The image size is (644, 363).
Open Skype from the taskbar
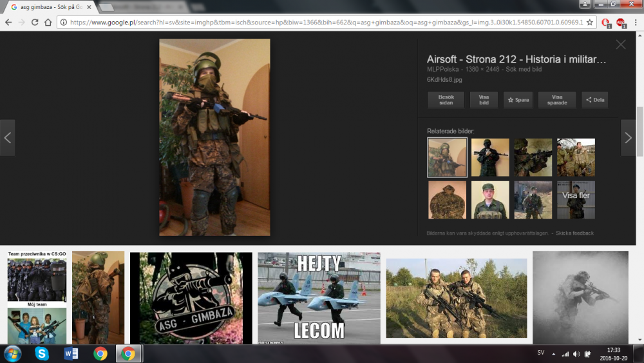[x=42, y=353]
